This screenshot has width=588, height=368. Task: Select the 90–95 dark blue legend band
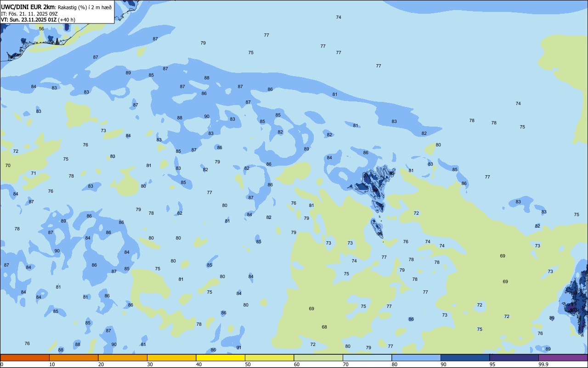click(465, 357)
